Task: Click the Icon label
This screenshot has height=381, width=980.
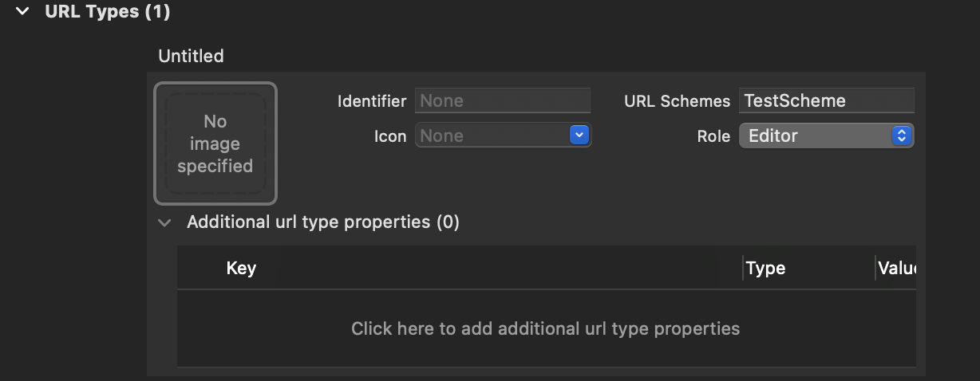Action: tap(390, 136)
